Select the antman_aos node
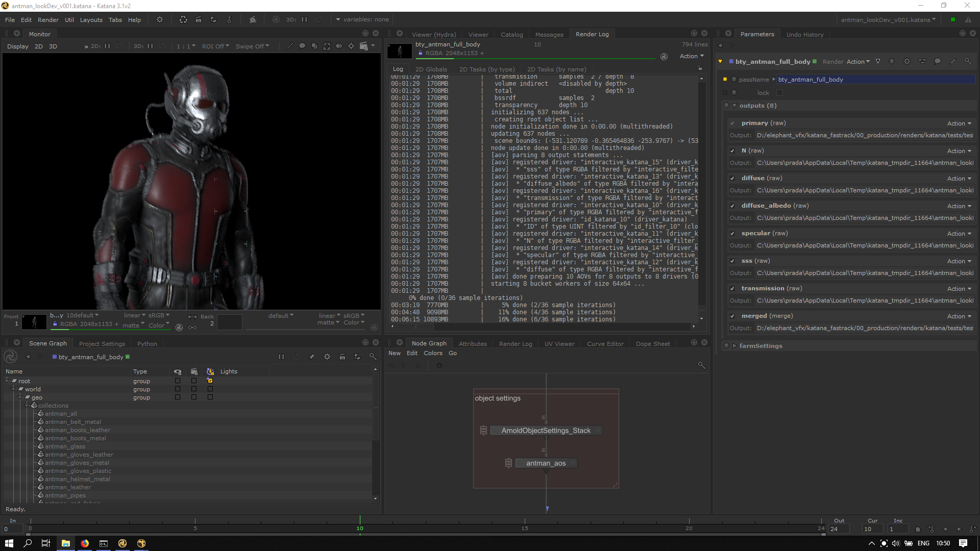980x551 pixels. point(546,463)
